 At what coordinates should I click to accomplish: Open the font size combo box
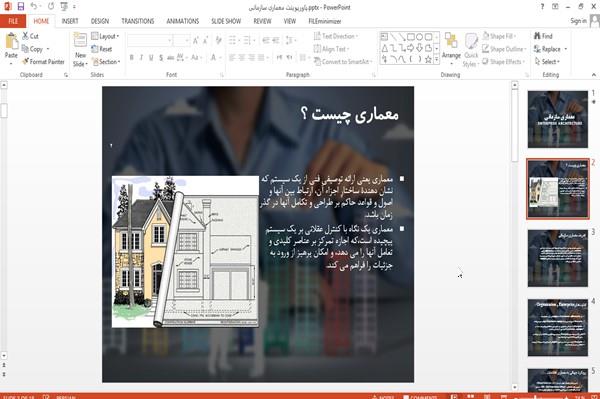[x=181, y=40]
